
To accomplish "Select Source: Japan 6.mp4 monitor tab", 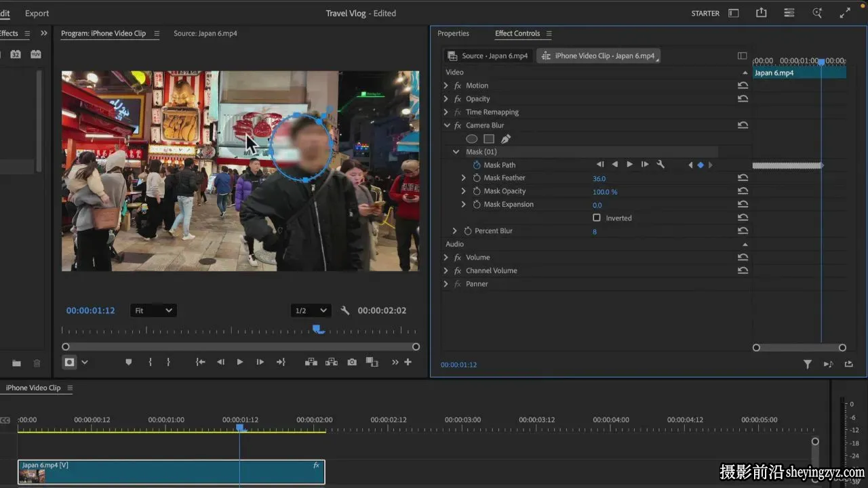I will point(205,33).
